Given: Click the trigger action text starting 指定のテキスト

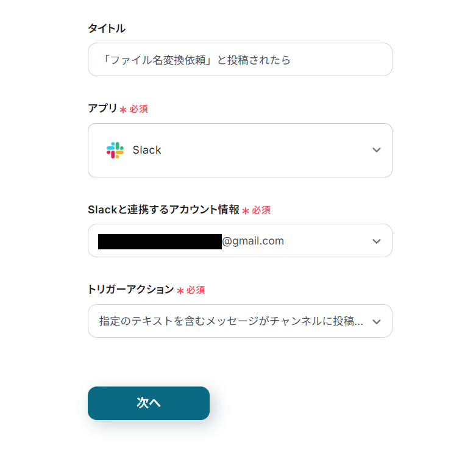Looking at the screenshot, I should tap(232, 321).
